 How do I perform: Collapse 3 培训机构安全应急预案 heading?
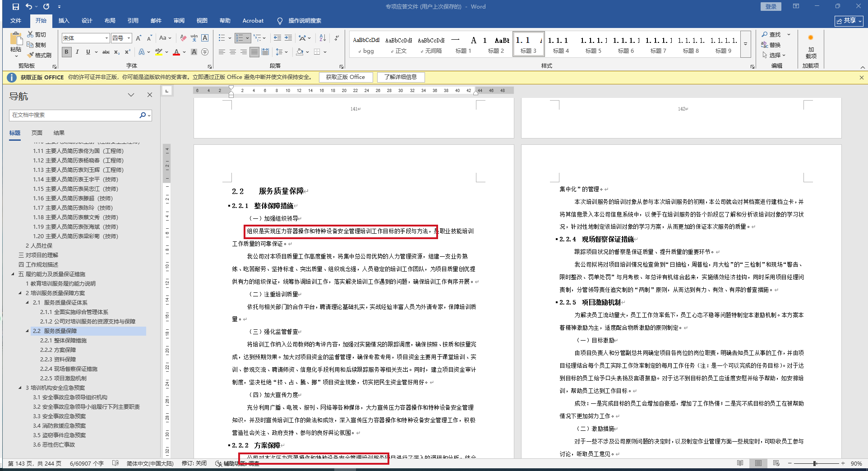pos(20,388)
